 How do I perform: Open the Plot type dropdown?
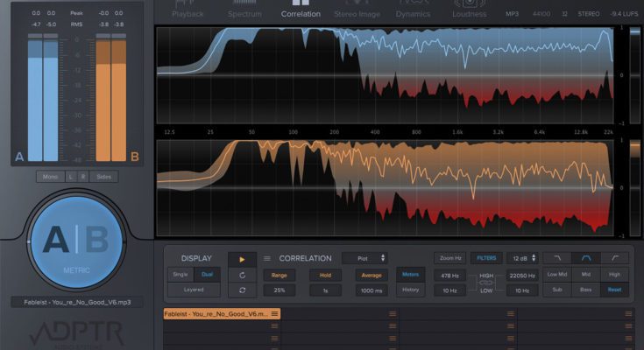click(366, 258)
